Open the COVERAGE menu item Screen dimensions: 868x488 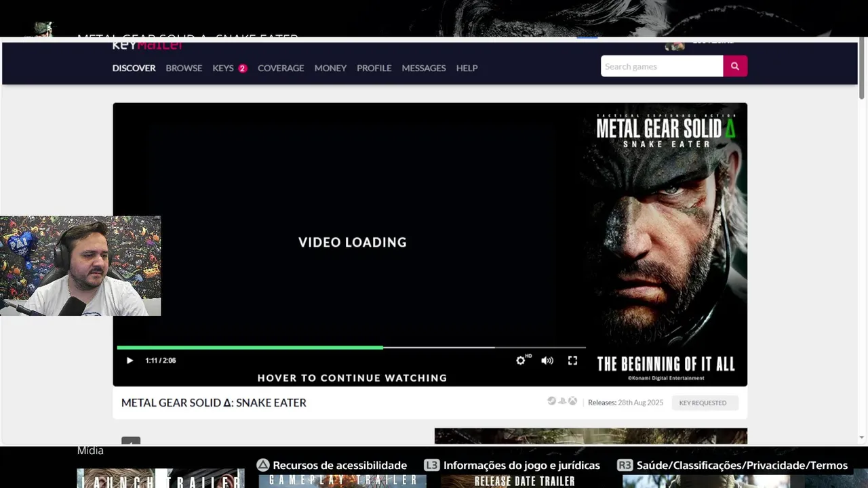(x=281, y=68)
